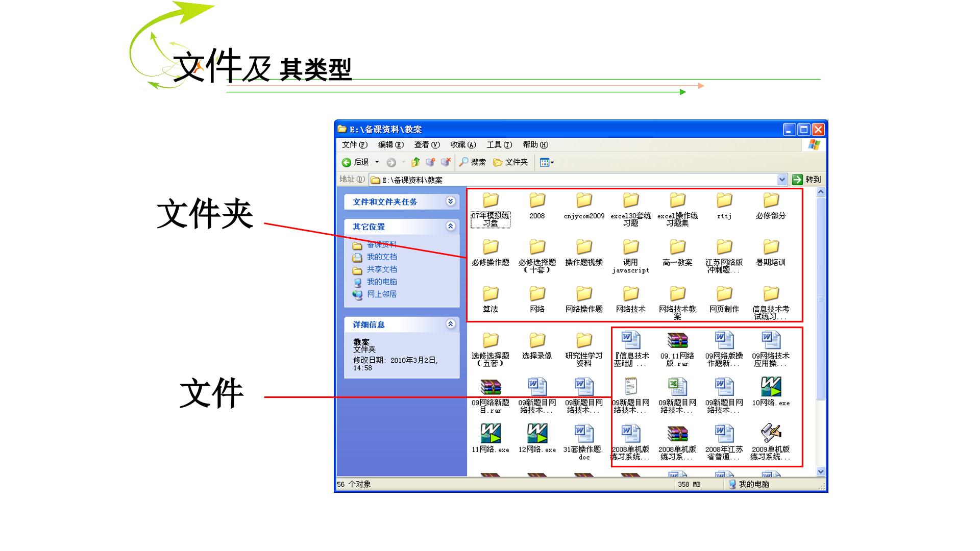Image resolution: width=980 pixels, height=551 pixels.
Task: Open the 工具(T) menu
Action: point(499,145)
